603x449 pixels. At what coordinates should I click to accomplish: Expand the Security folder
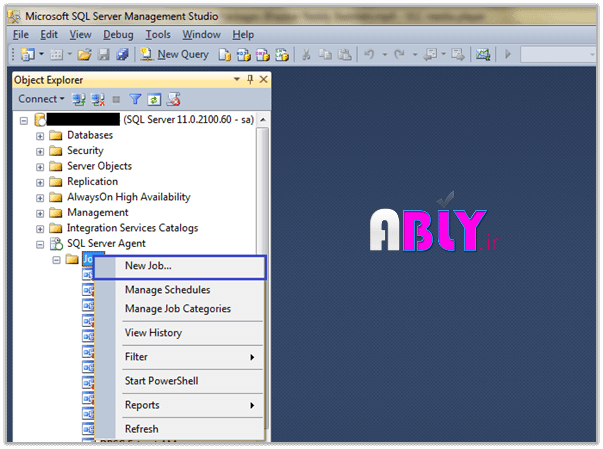click(x=40, y=151)
